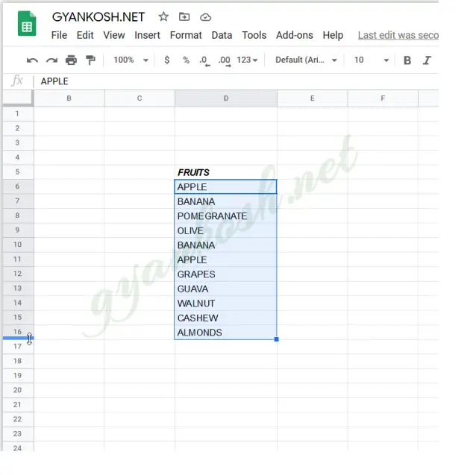Click the POMEGRANATE cell
Viewport: 476px width, 475px height.
tap(226, 216)
